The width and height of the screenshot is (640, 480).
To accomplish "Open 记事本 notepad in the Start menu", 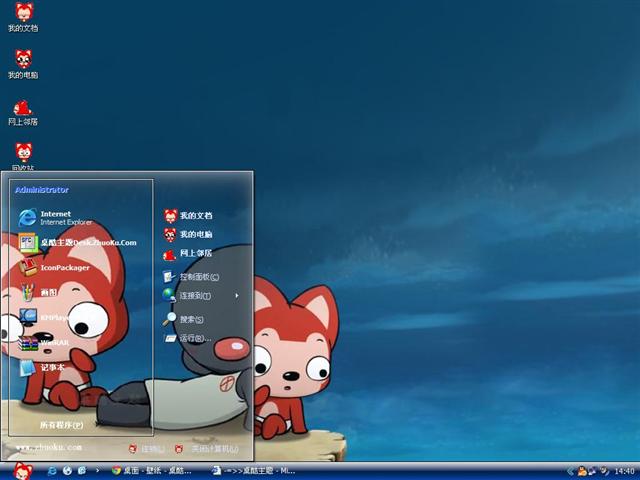I will (42, 367).
